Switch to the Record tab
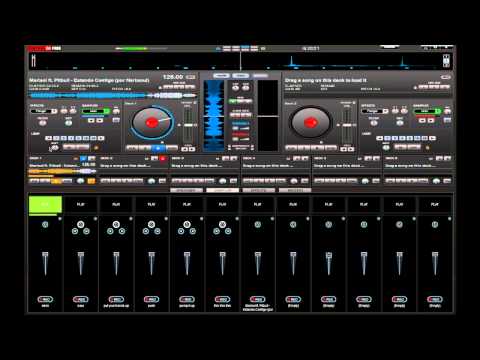Viewport: 480px width, 360px height. point(295,190)
